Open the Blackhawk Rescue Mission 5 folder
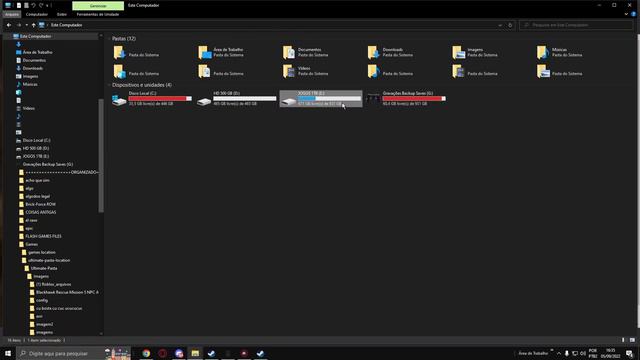640x360 pixels. tap(67, 292)
